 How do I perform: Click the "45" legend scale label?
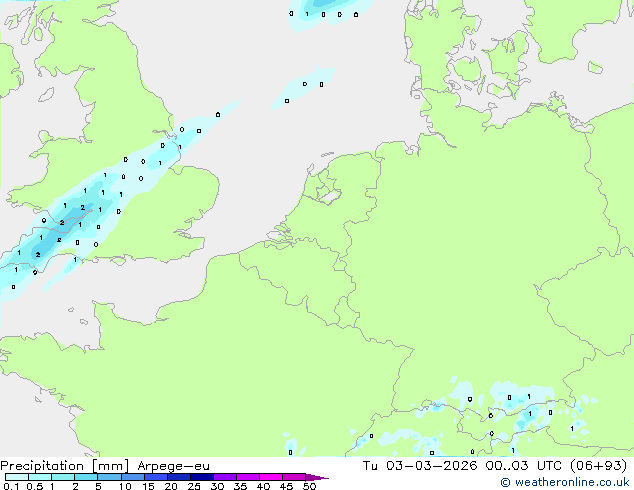(x=286, y=486)
